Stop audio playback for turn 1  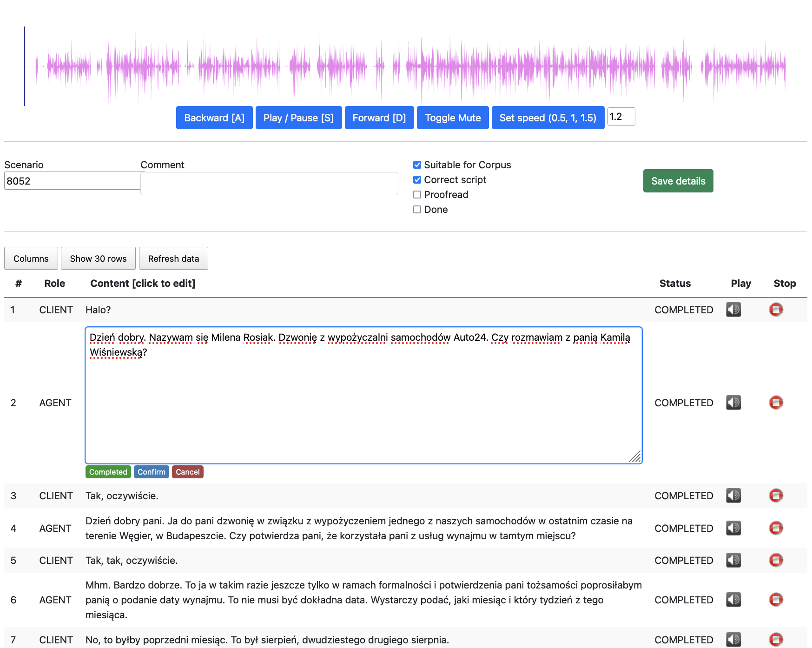pos(775,310)
